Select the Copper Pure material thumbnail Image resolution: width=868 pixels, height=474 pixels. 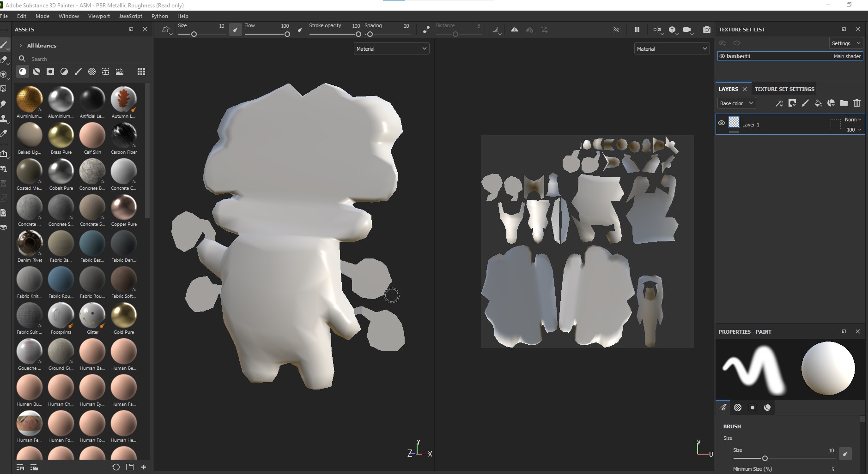pos(124,208)
